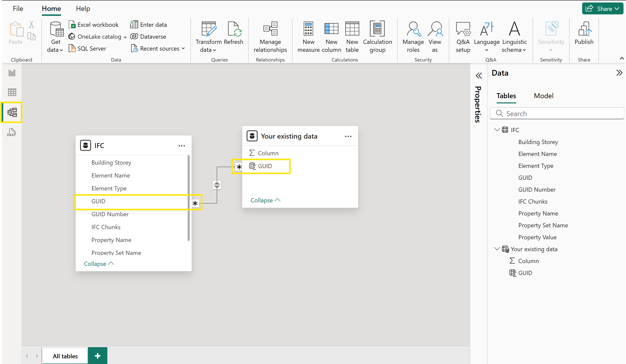Click the Cut scissors icon
This screenshot has width=626, height=364.
tap(31, 25)
